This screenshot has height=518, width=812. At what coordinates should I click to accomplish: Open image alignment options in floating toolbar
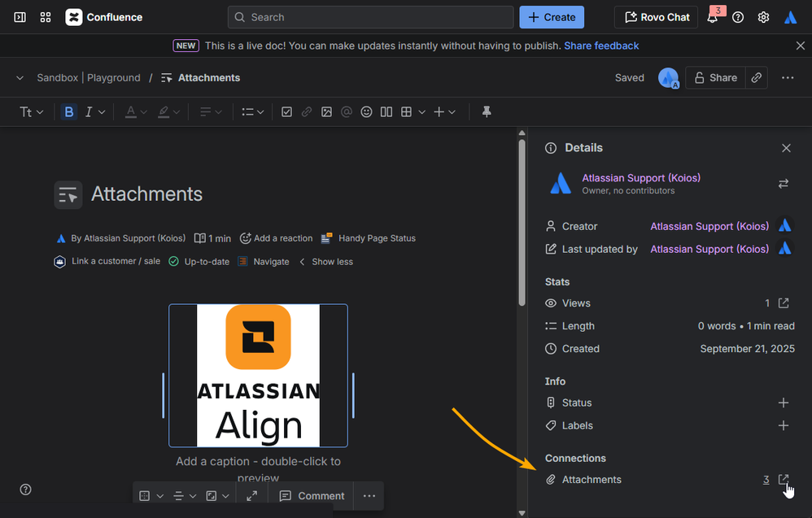coord(185,496)
